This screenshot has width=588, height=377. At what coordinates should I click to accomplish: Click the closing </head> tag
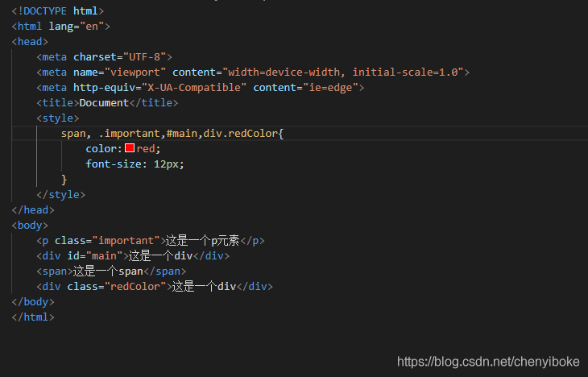coord(33,210)
